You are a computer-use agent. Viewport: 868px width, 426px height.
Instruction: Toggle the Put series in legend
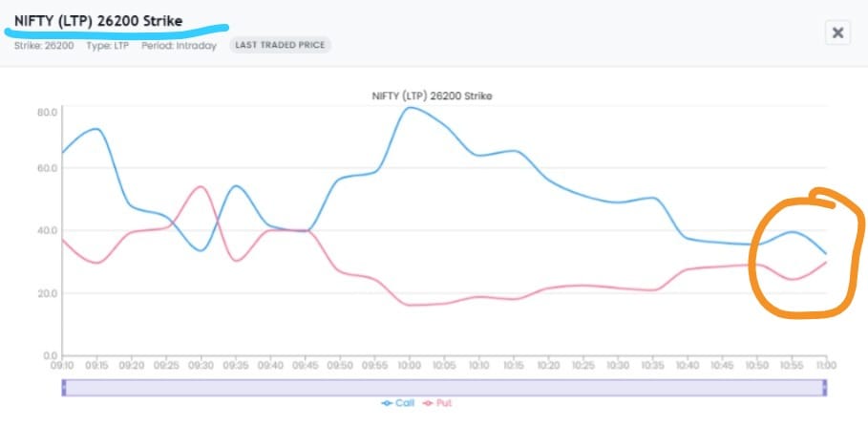click(x=444, y=403)
